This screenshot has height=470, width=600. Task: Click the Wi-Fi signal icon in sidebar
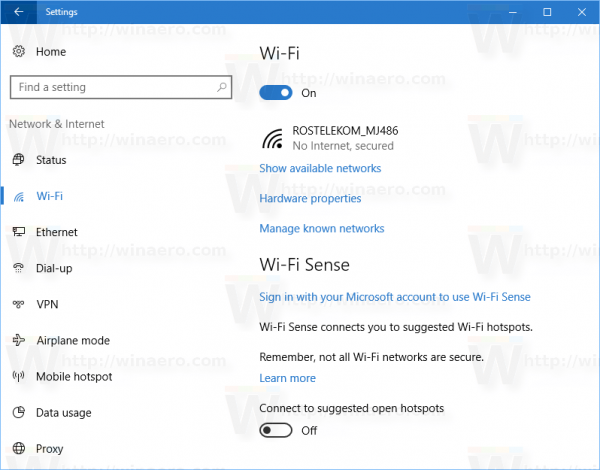18,196
